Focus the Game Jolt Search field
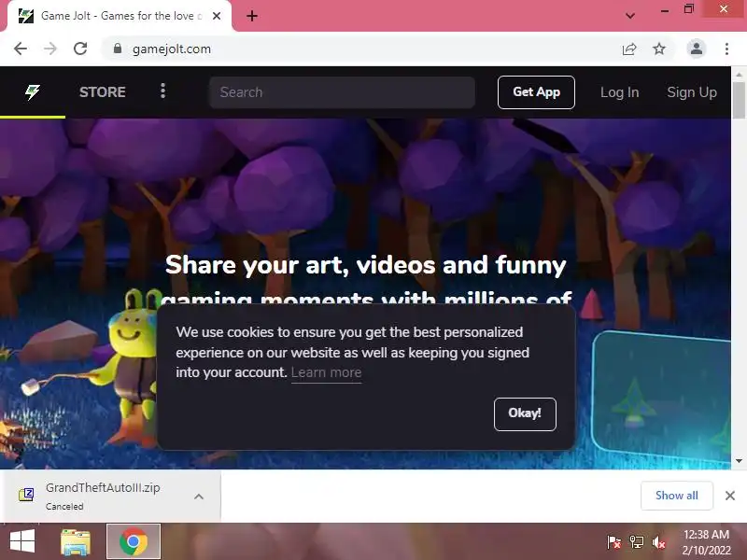 pyautogui.click(x=342, y=92)
